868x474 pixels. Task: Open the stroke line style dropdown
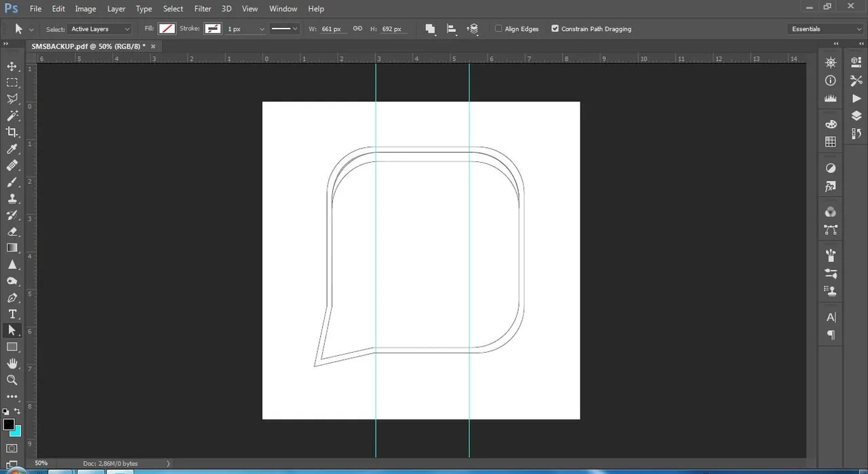point(285,29)
